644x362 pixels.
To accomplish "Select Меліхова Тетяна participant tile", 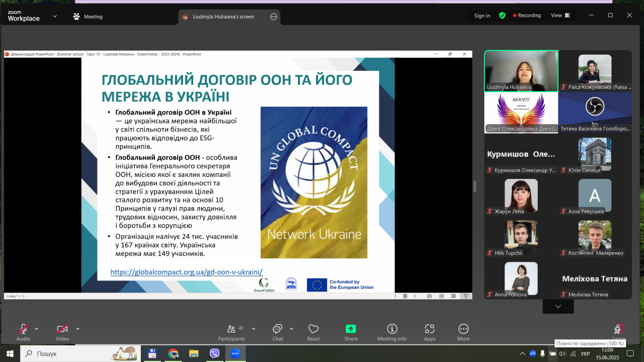I will click(595, 279).
